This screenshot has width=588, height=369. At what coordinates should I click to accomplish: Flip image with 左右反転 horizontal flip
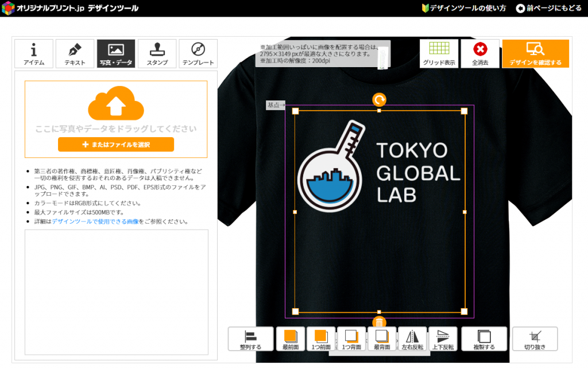(x=412, y=339)
